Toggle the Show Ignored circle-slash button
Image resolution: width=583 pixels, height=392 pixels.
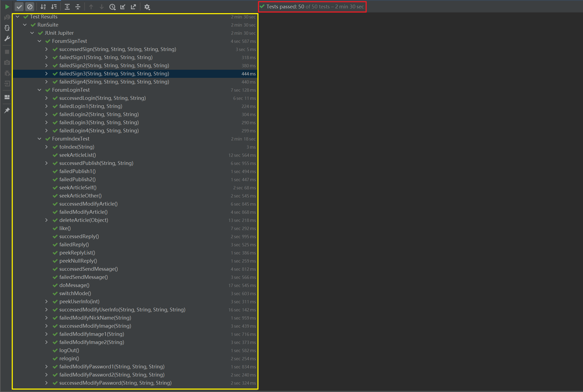(30, 7)
